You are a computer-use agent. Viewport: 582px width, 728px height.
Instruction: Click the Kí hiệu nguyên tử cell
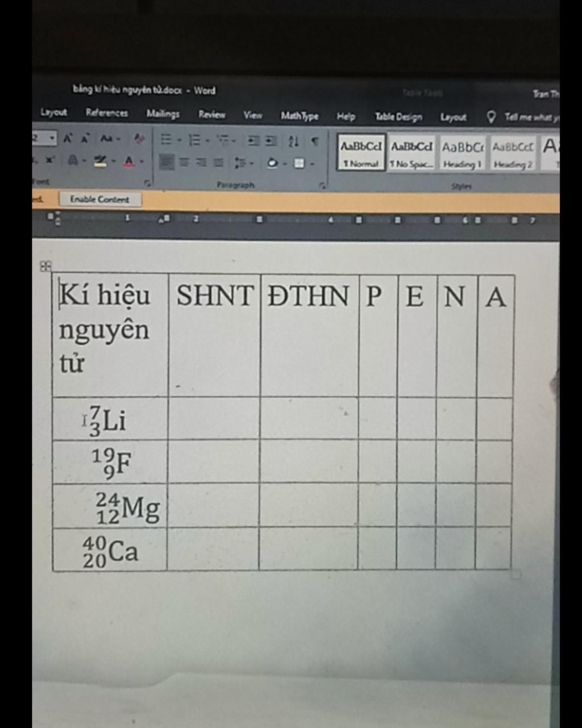(x=110, y=335)
